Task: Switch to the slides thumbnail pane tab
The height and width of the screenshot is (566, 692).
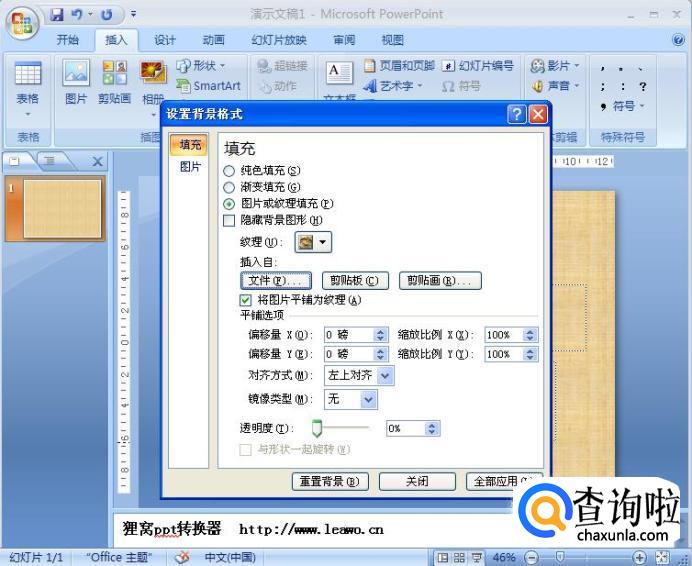Action: coord(15,162)
